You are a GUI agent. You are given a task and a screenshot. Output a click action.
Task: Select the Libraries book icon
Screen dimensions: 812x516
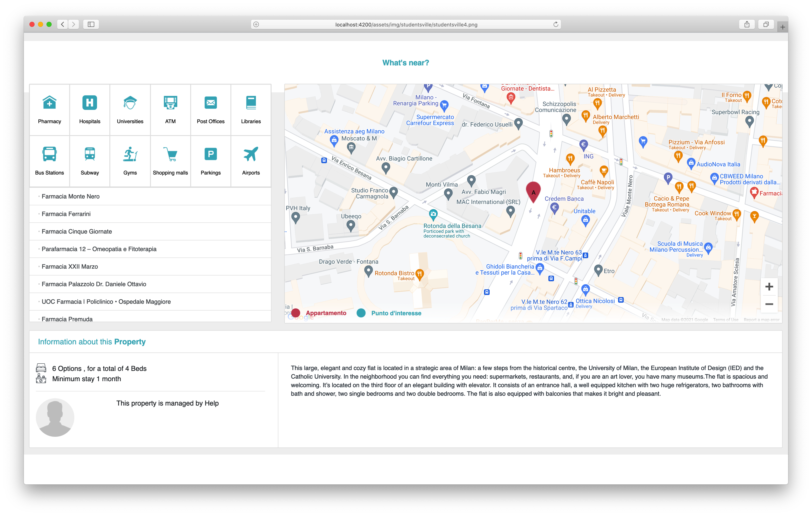(x=251, y=103)
